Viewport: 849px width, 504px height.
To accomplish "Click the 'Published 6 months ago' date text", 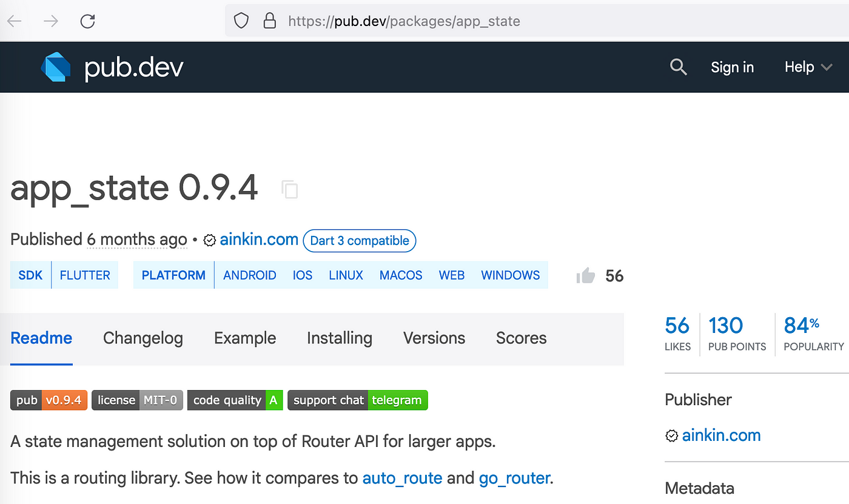I will [x=99, y=240].
